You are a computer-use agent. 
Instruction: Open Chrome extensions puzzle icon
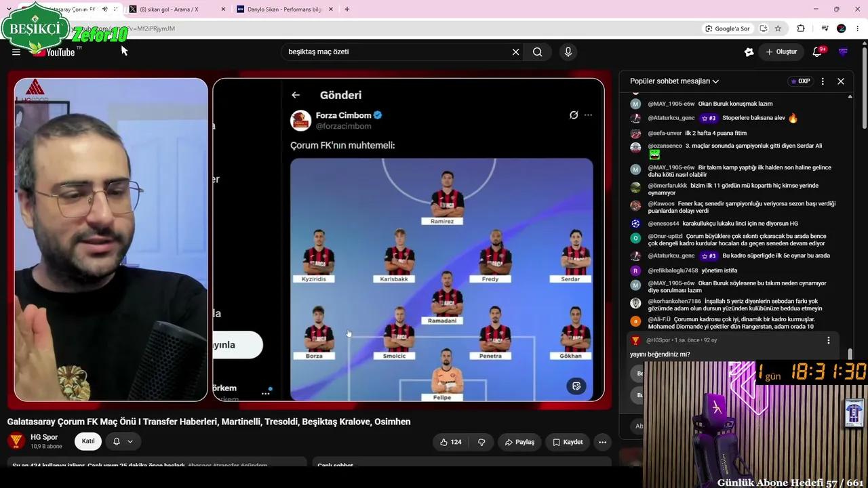click(x=801, y=28)
